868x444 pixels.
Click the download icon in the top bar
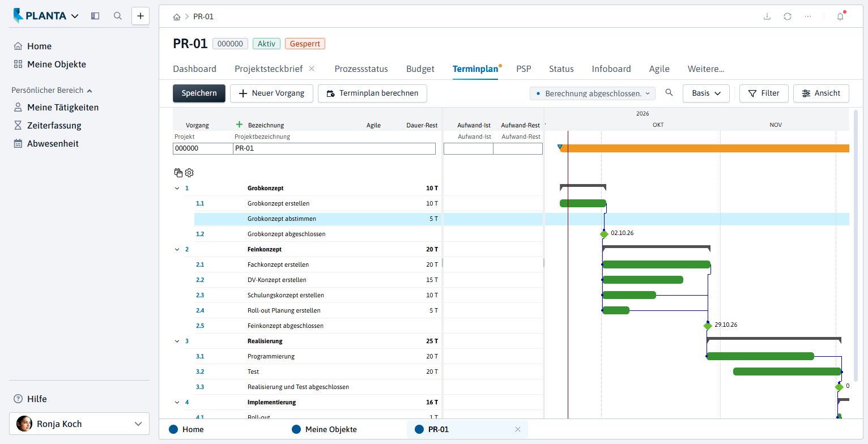coord(767,16)
